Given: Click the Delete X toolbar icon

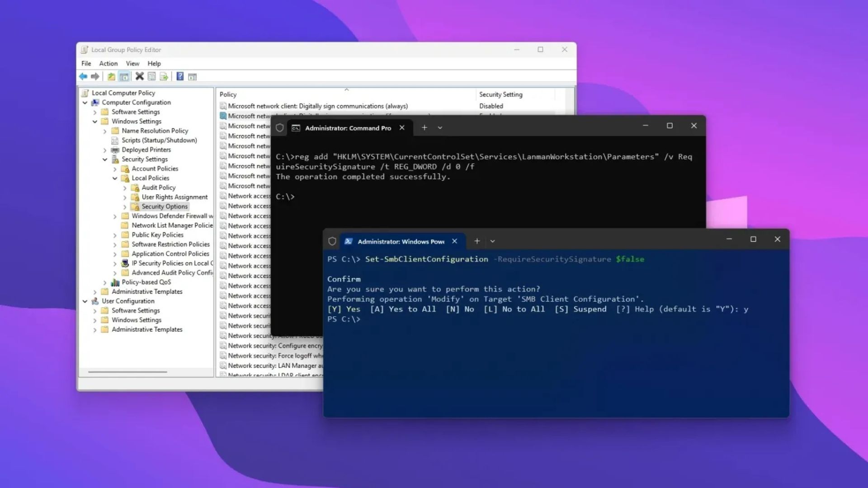Looking at the screenshot, I should [140, 76].
